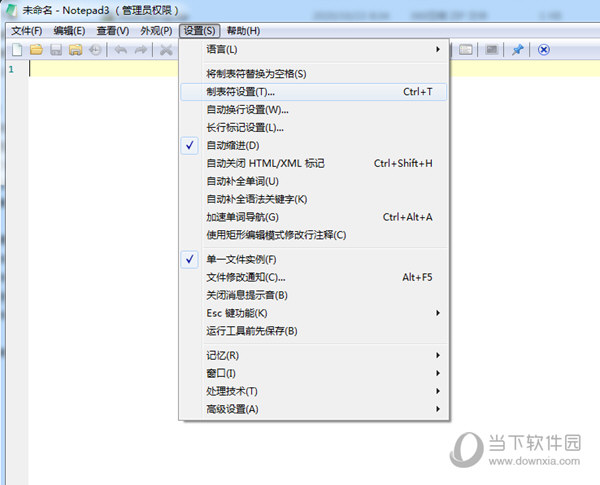Screen dimensions: 600x485
Task: Expand the 记忆(R) submenu
Action: point(314,355)
